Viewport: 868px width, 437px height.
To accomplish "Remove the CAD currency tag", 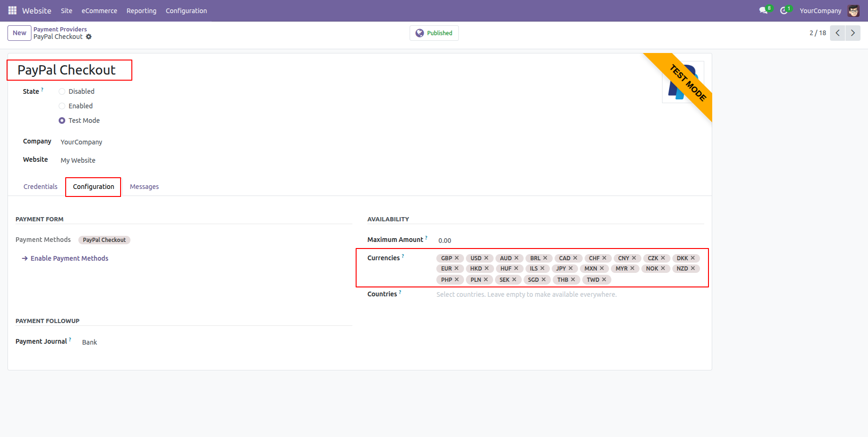I will pos(575,258).
